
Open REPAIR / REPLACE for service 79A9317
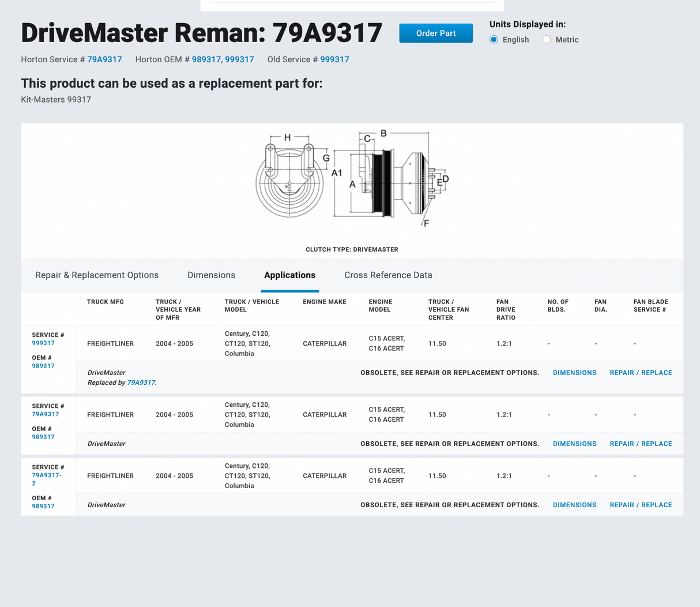coord(641,444)
